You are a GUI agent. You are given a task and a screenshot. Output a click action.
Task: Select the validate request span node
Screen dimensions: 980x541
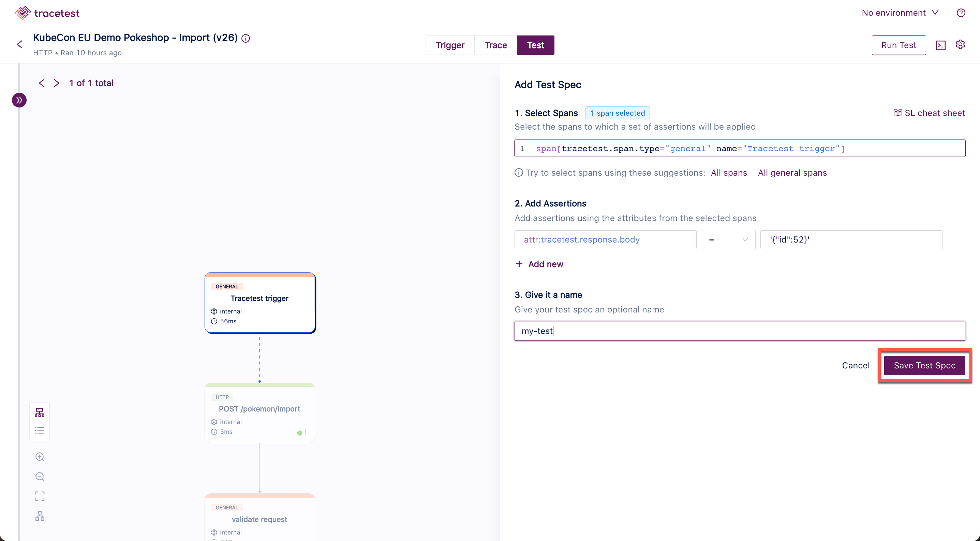260,517
